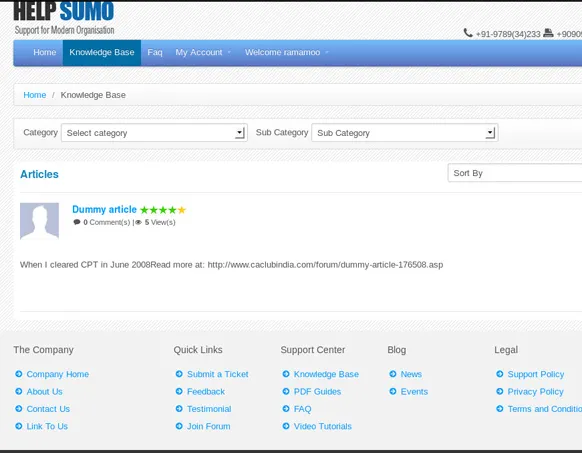Open the Sort By dropdown
Viewport: 582px width, 453px height.
coord(515,173)
